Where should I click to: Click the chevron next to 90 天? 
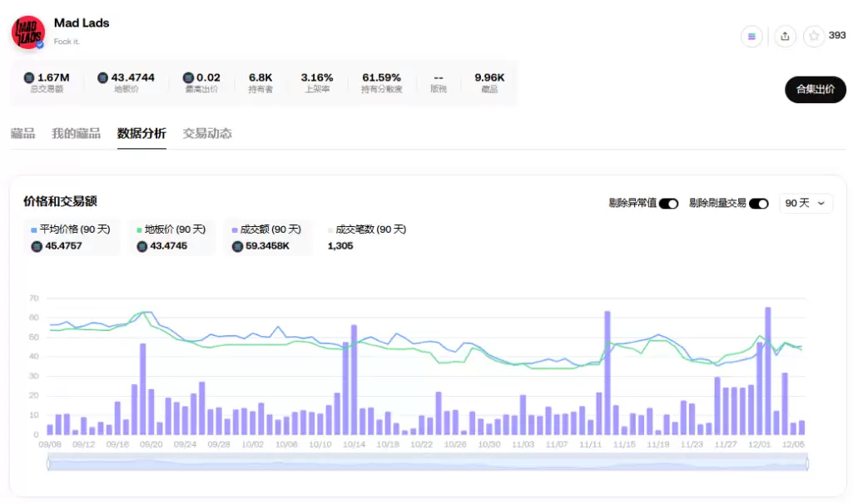pyautogui.click(x=821, y=203)
